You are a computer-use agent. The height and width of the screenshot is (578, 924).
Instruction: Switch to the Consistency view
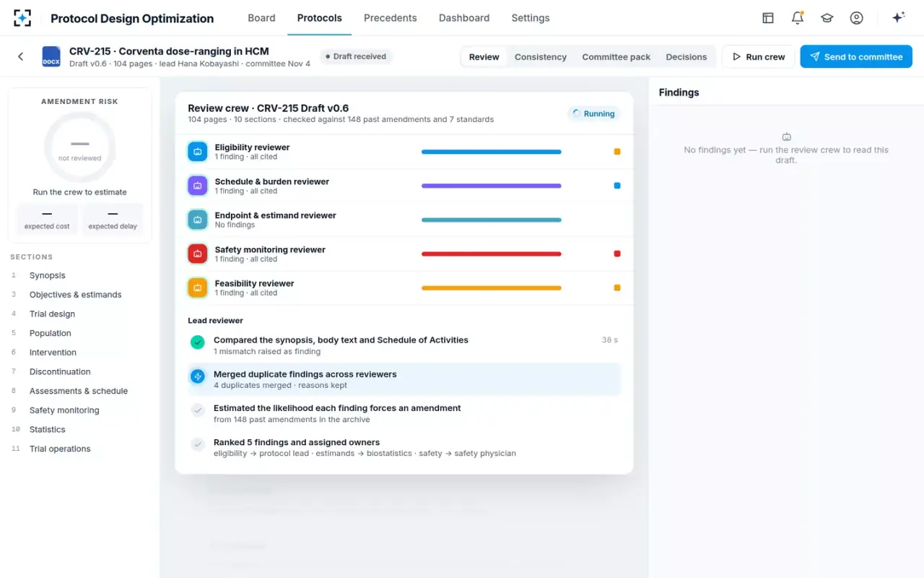pos(541,57)
